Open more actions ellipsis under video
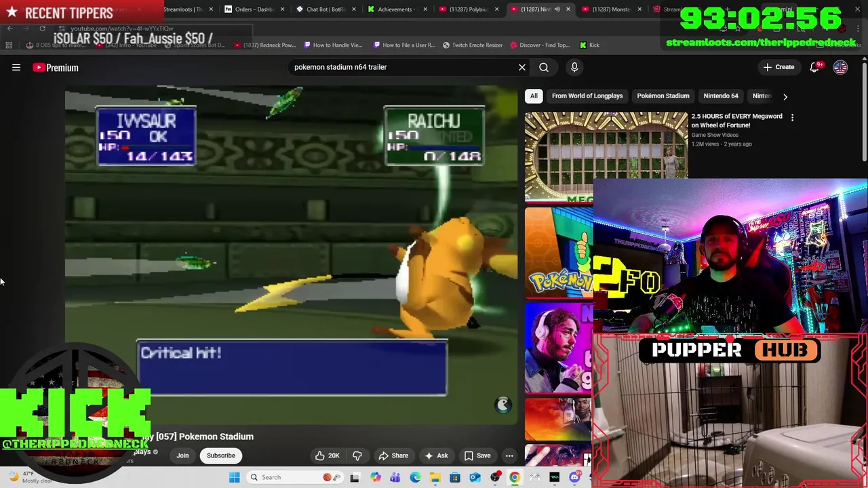The width and height of the screenshot is (868, 488). tap(509, 455)
